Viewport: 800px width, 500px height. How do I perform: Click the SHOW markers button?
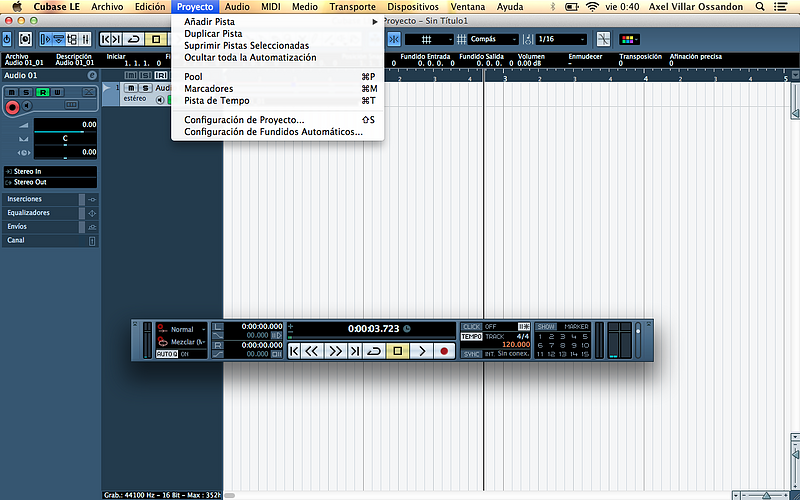click(546, 327)
